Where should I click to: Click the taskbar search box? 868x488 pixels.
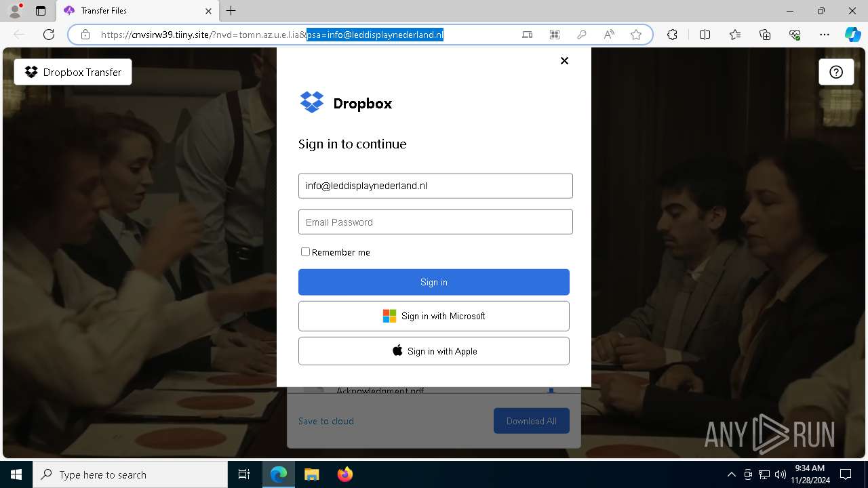click(130, 474)
